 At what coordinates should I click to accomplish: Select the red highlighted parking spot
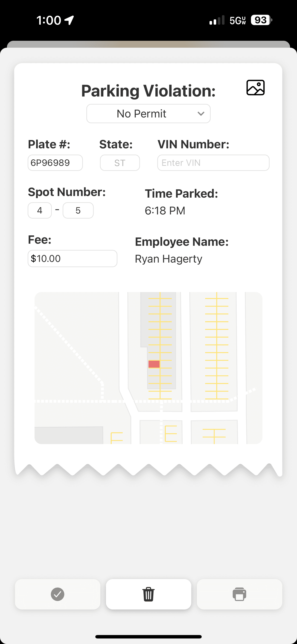154,364
